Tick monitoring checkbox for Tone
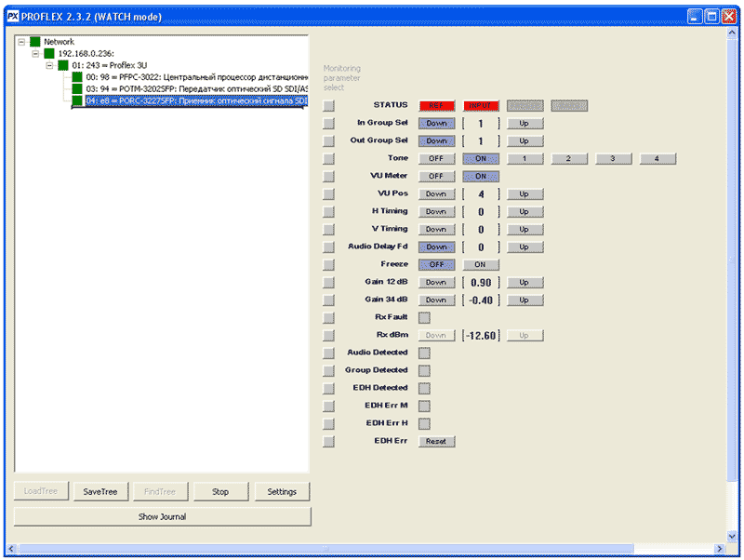Viewport: 744px width, 560px height. point(328,158)
